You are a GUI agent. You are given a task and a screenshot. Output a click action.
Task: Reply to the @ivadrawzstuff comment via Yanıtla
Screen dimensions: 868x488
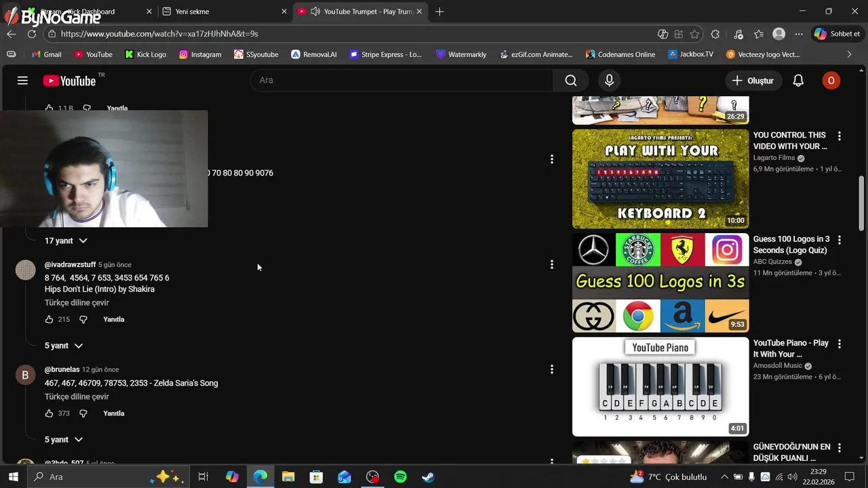(x=114, y=319)
